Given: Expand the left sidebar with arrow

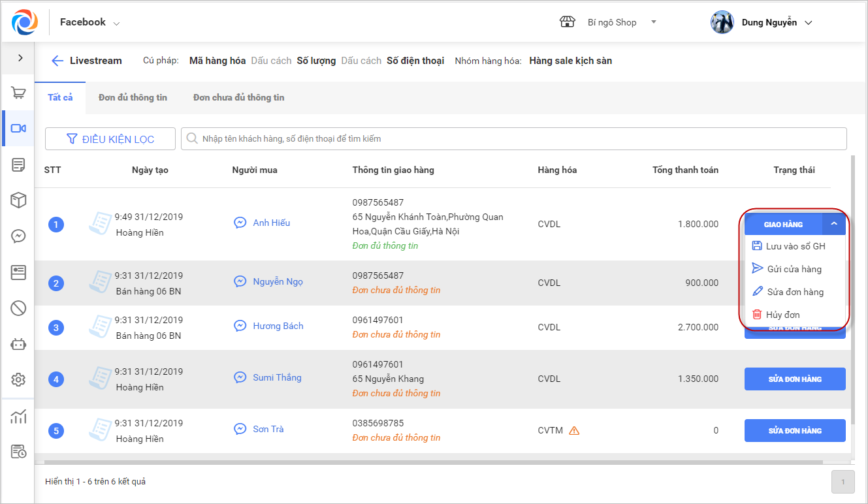Looking at the screenshot, I should click(20, 58).
